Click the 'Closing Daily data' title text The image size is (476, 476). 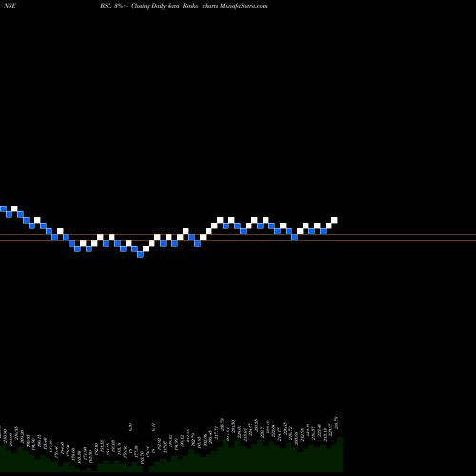[155, 6]
